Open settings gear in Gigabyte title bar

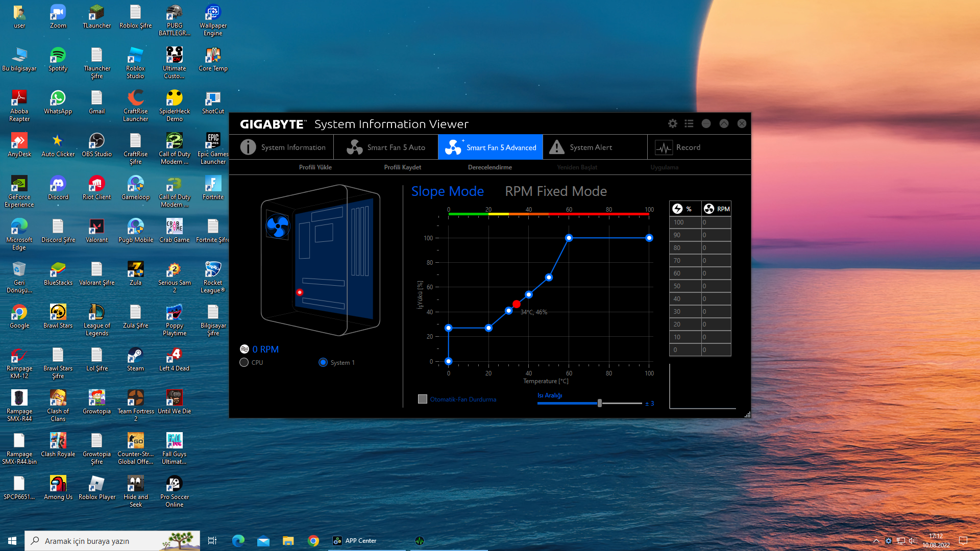click(673, 123)
